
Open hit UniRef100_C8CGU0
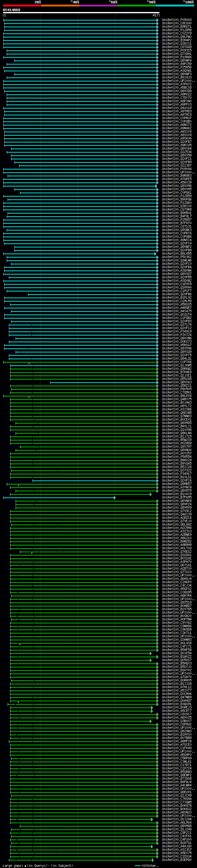tap(177, 23)
